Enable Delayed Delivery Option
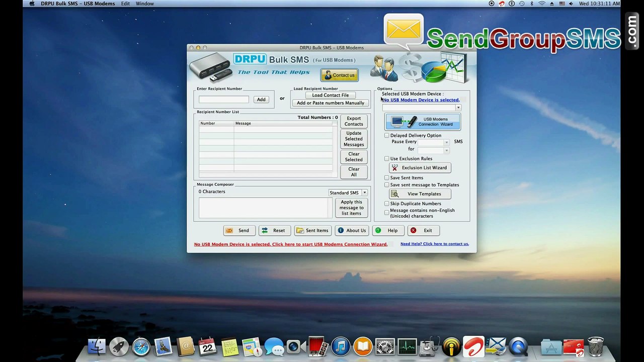This screenshot has height=362, width=644. click(x=387, y=135)
